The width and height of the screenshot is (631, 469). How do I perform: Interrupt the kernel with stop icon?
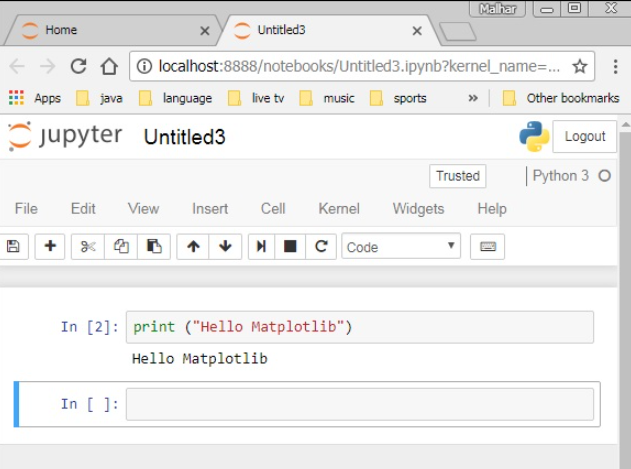290,246
